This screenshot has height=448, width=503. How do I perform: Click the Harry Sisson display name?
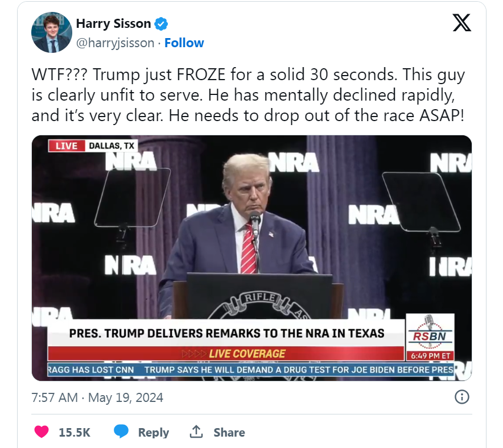113,24
